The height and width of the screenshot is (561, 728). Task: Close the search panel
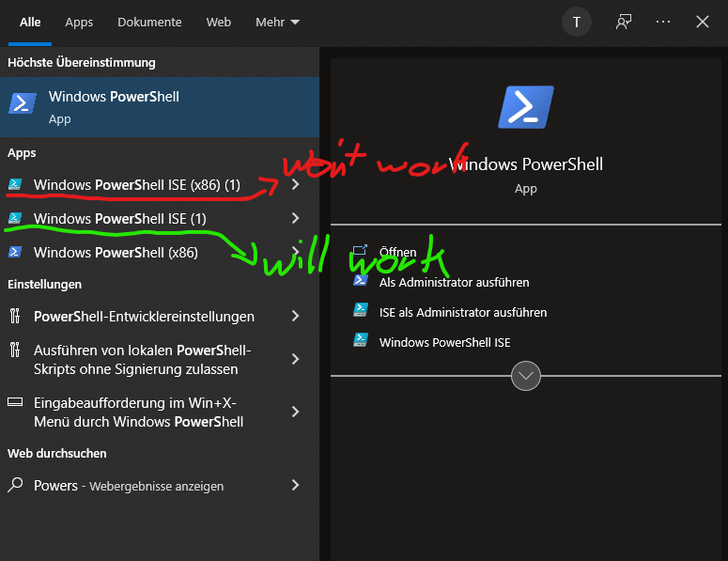pyautogui.click(x=703, y=22)
